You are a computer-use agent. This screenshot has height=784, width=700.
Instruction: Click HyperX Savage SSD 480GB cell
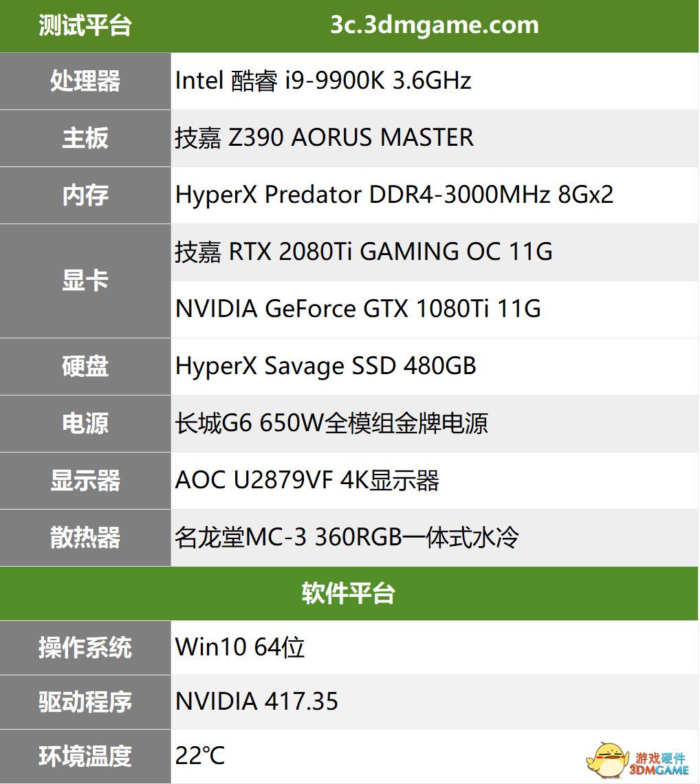(435, 366)
